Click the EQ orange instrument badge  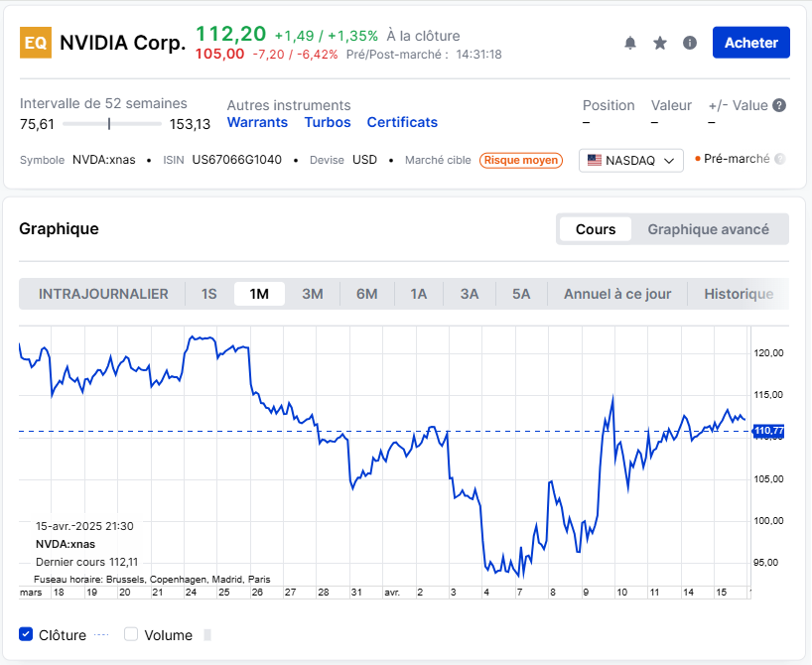click(x=36, y=43)
